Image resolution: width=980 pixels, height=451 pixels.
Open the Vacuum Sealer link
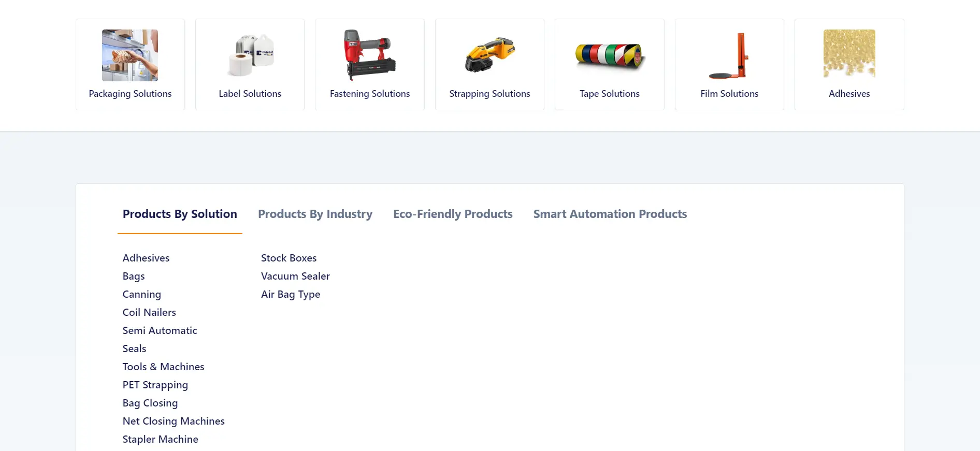(x=295, y=277)
